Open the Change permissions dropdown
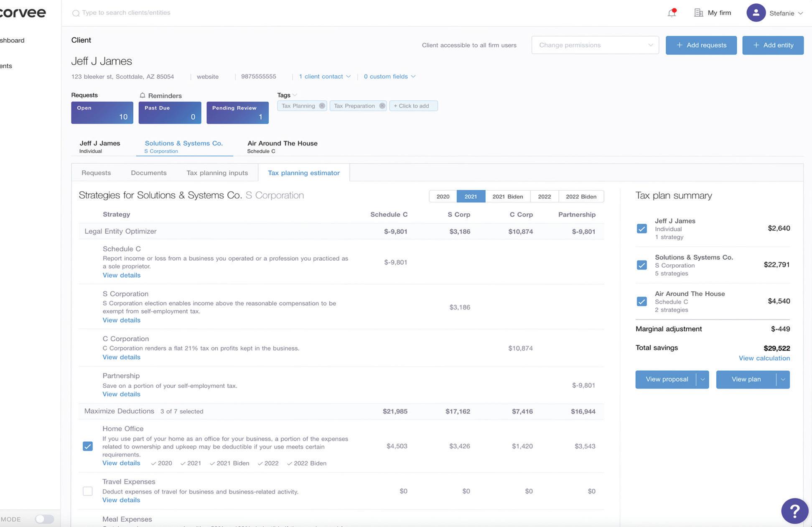This screenshot has height=527, width=812. 595,45
